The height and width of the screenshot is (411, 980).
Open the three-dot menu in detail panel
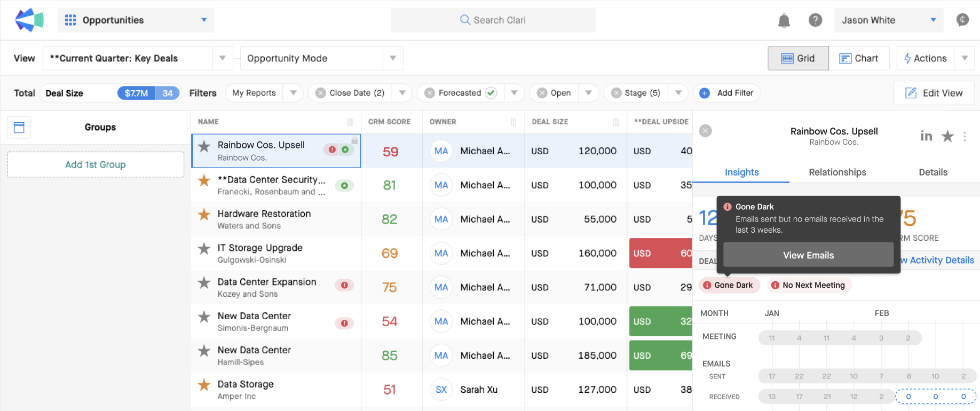tap(965, 136)
